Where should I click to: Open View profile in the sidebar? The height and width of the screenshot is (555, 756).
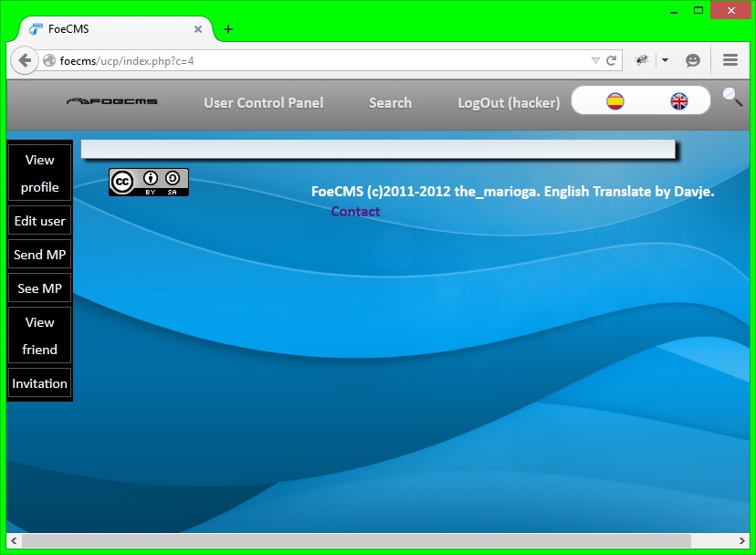39,173
